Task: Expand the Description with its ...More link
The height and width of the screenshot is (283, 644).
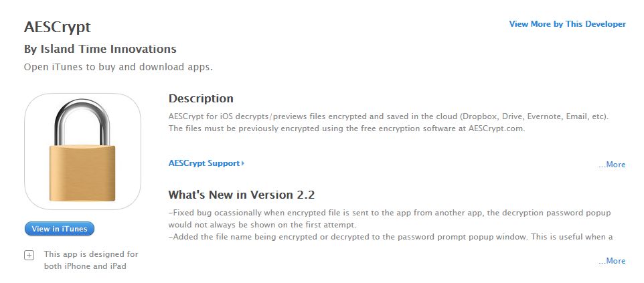Action: (612, 165)
